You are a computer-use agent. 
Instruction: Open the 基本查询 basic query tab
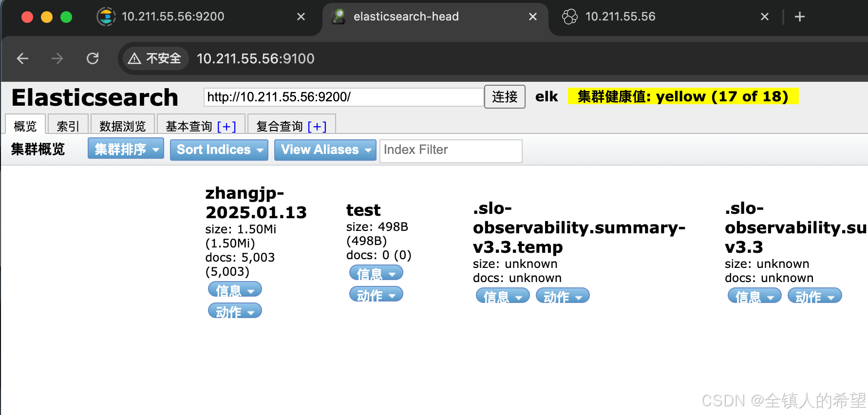pyautogui.click(x=189, y=126)
